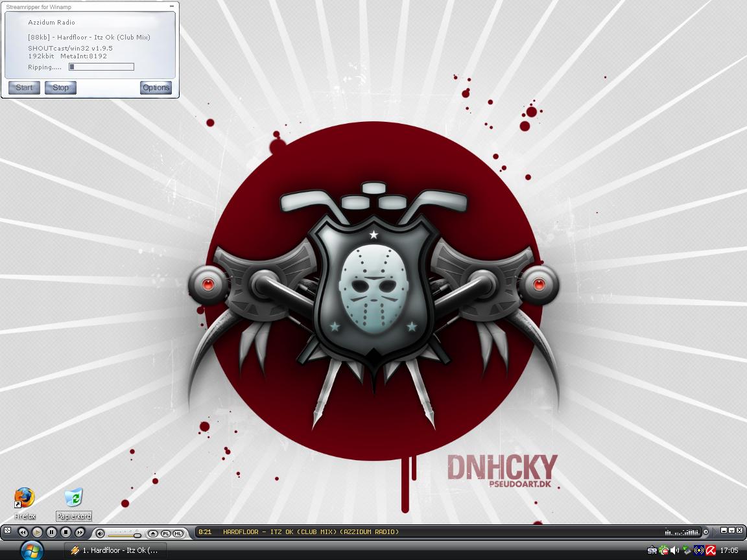This screenshot has height=560, width=747.
Task: Switch Winamp to windowshade mode
Action: [x=731, y=530]
